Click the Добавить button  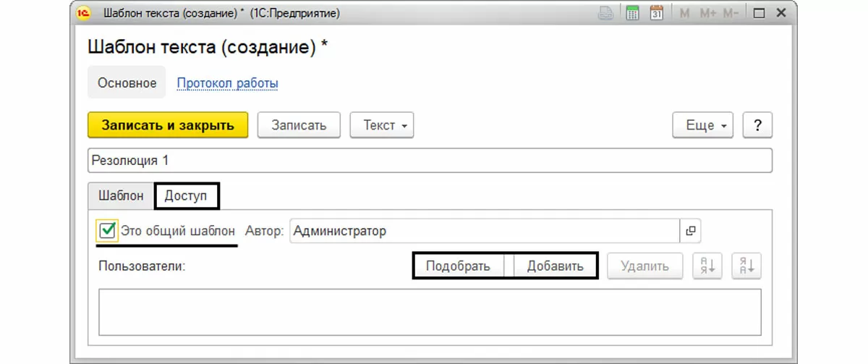coord(555,266)
